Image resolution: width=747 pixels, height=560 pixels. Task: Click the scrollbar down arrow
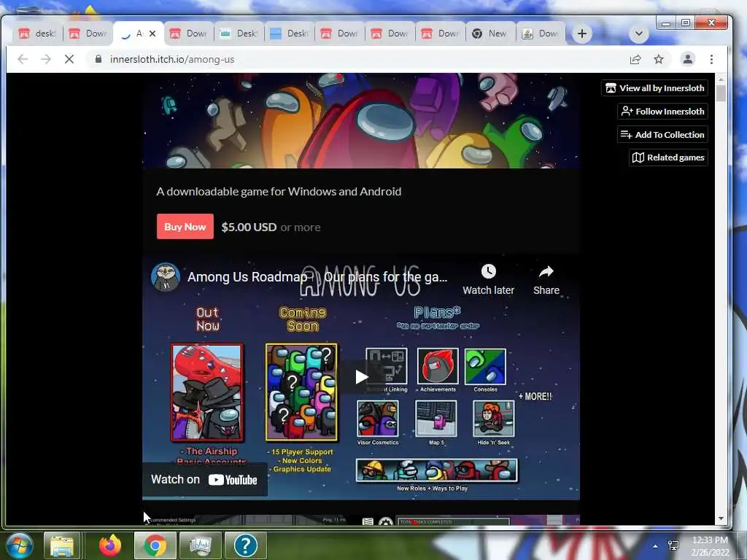tap(720, 518)
